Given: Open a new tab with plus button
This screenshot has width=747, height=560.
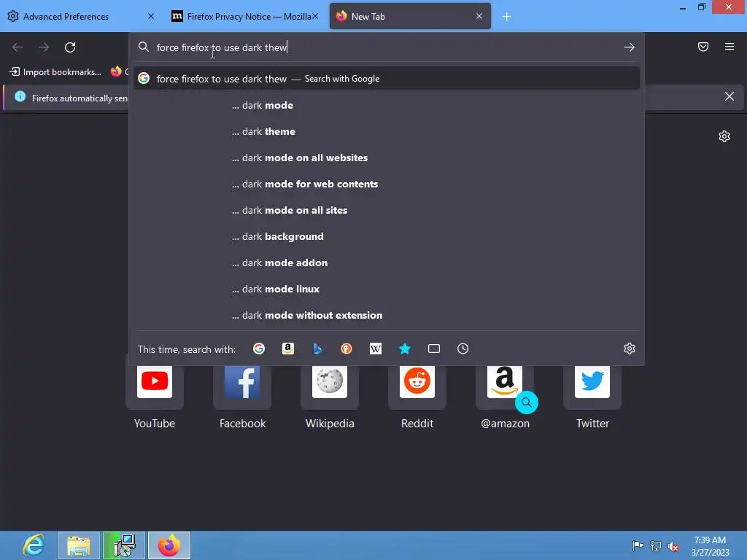Looking at the screenshot, I should [506, 17].
